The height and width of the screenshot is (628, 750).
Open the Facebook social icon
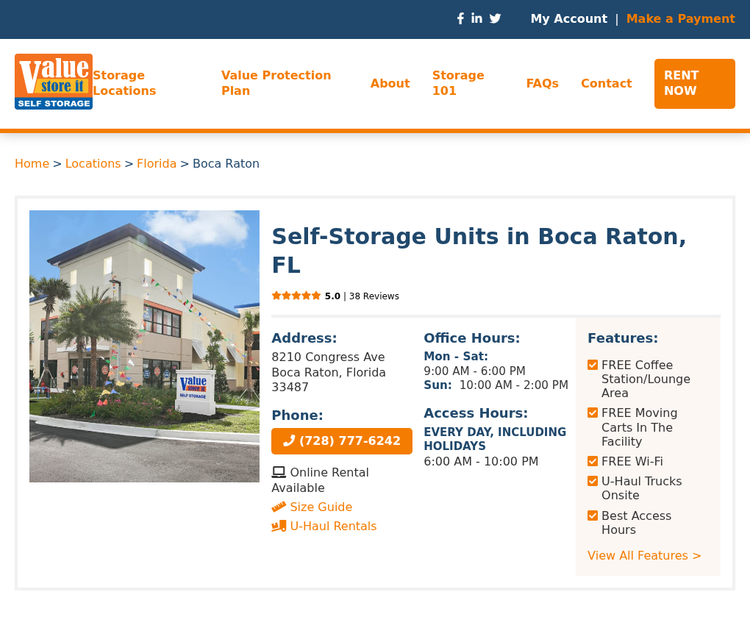click(460, 19)
